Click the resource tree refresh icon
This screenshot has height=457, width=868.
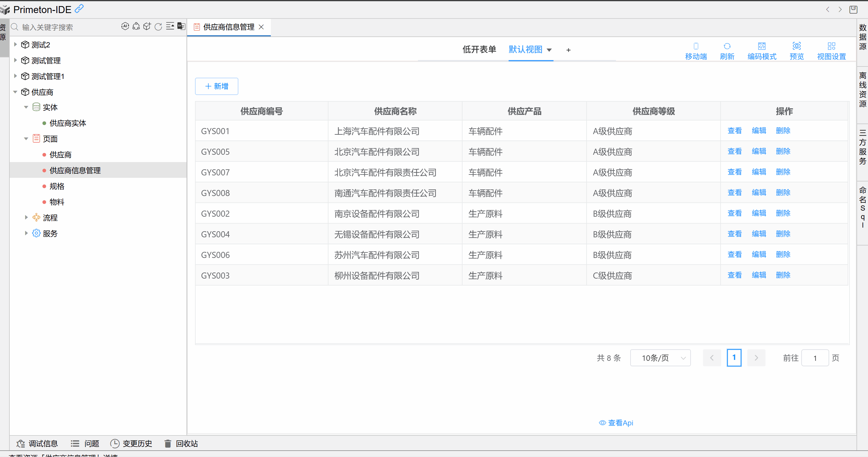158,27
